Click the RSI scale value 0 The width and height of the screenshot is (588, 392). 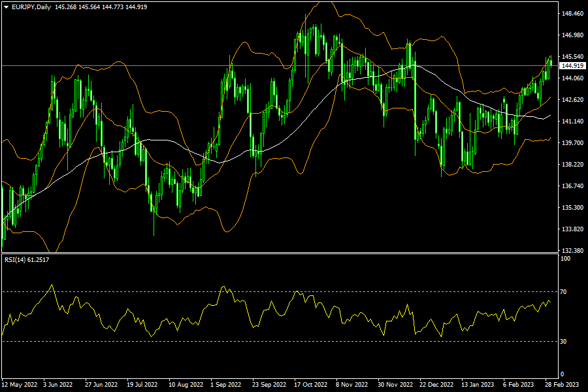click(x=562, y=374)
